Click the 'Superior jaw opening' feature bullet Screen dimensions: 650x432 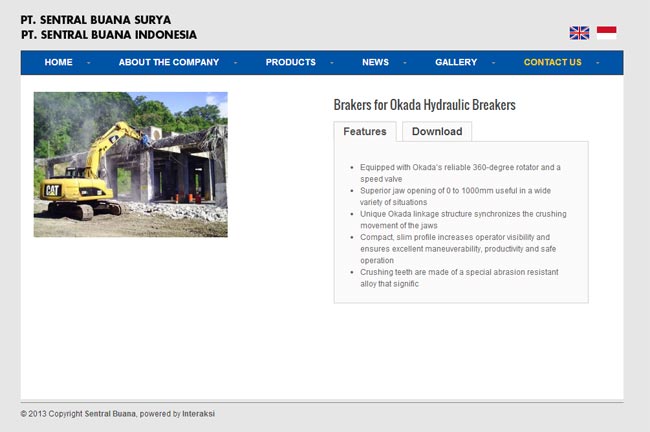click(455, 196)
